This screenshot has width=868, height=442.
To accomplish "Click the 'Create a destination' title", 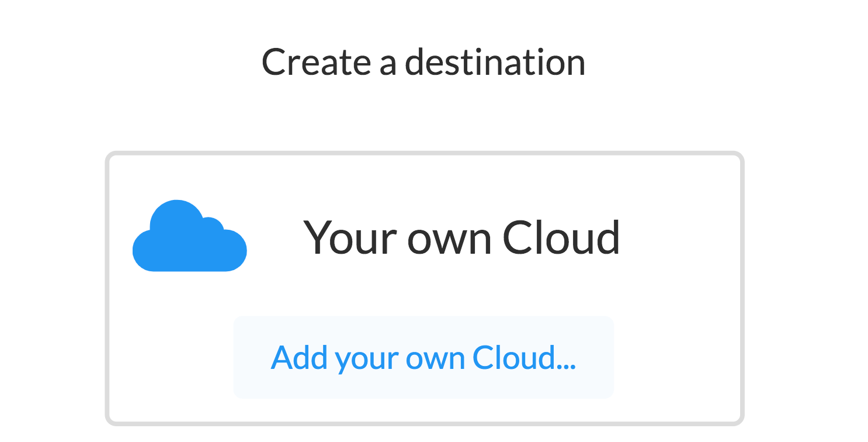I will pos(424,61).
